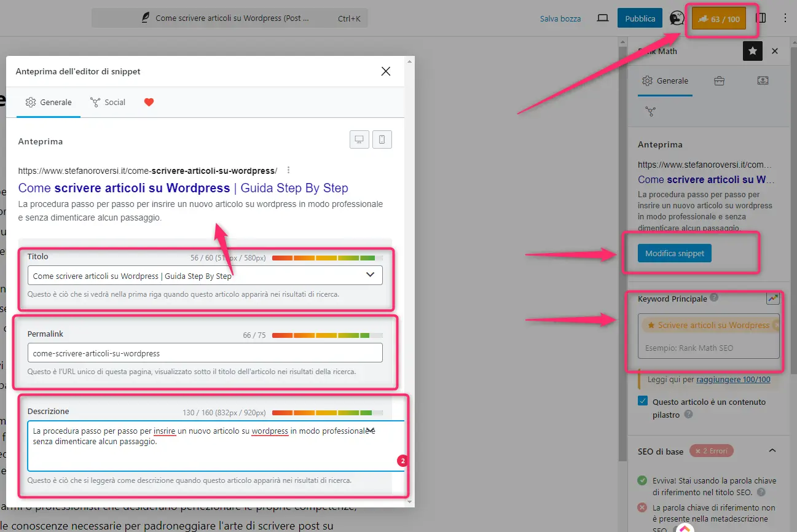Click the star pin icon in Rank Math header
Screen dimensions: 797x532
pyautogui.click(x=753, y=52)
